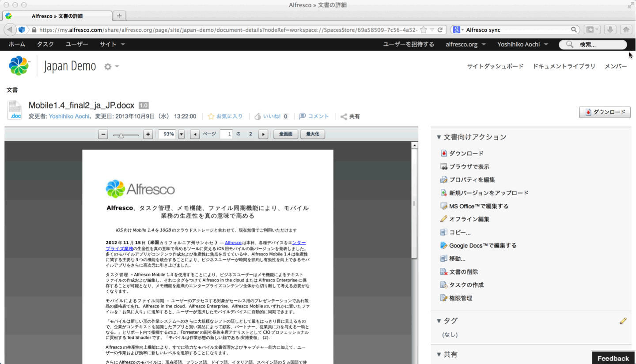The height and width of the screenshot is (364, 636).
Task: Click the コメント link
Action: 318,116
